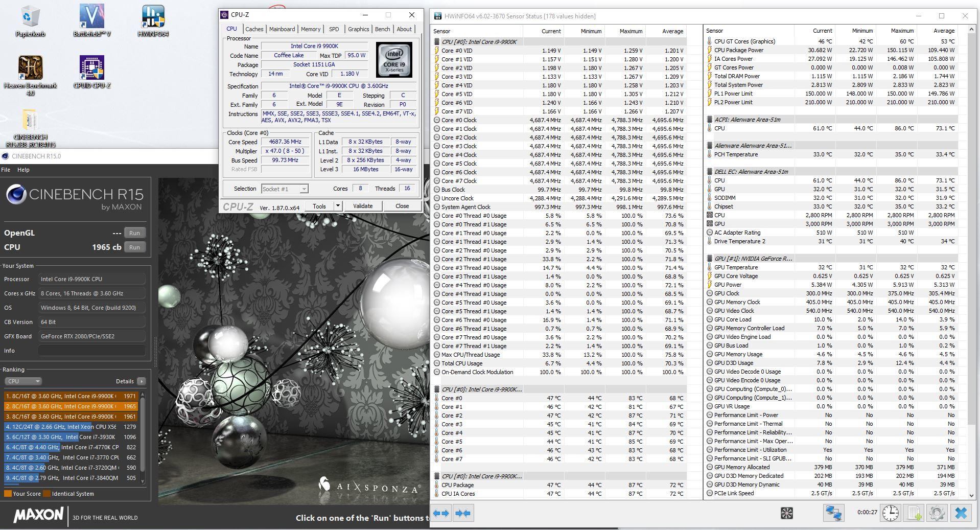Open the Tools dropdown arrow in CPU-Z
Image resolution: width=980 pixels, height=530 pixels.
338,206
